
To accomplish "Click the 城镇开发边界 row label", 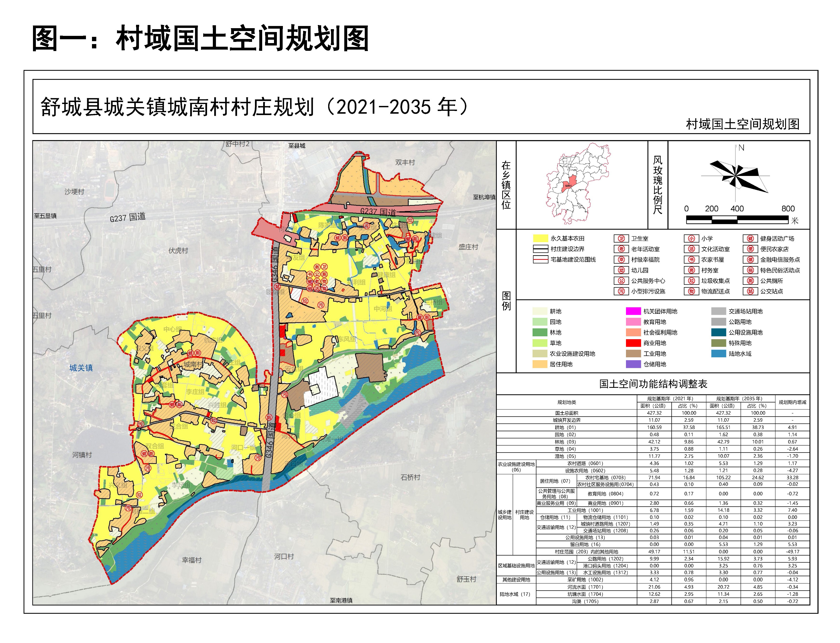I will (x=567, y=420).
